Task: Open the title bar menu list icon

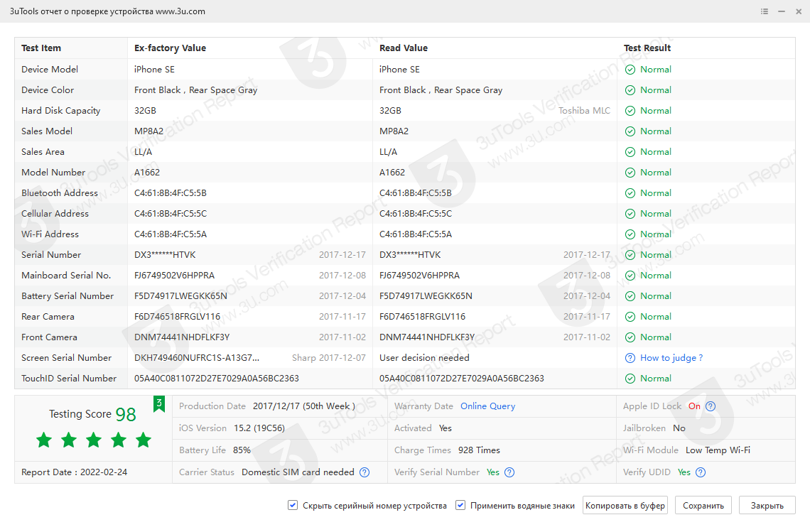Action: coord(765,11)
